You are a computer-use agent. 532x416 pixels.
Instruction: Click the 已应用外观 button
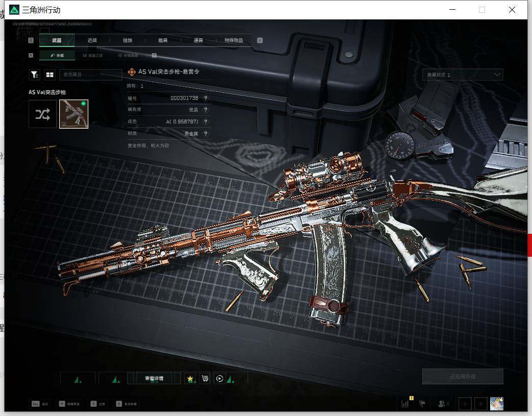463,377
